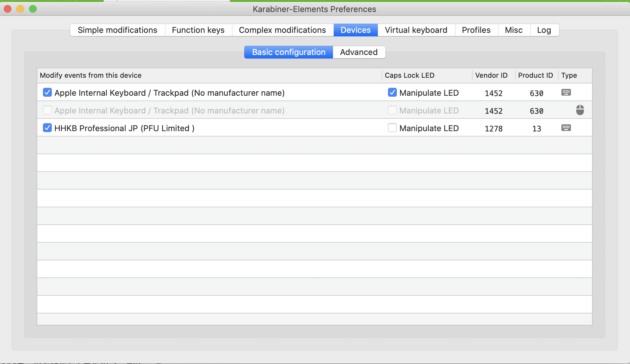Uncheck the first enabled Apple Internal Keyboard device
This screenshot has height=364, width=630.
47,93
